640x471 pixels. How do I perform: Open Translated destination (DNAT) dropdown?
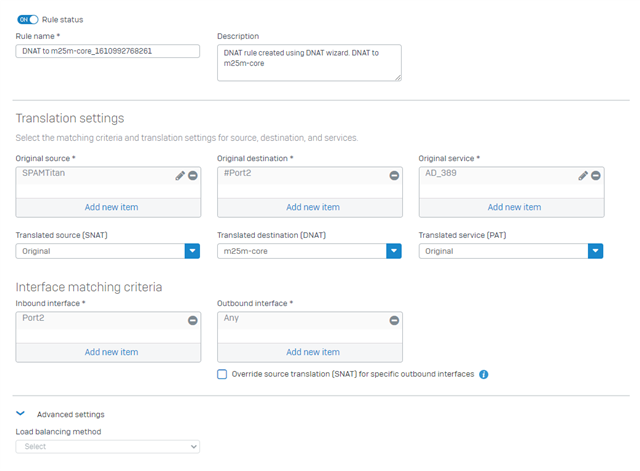[x=309, y=251]
